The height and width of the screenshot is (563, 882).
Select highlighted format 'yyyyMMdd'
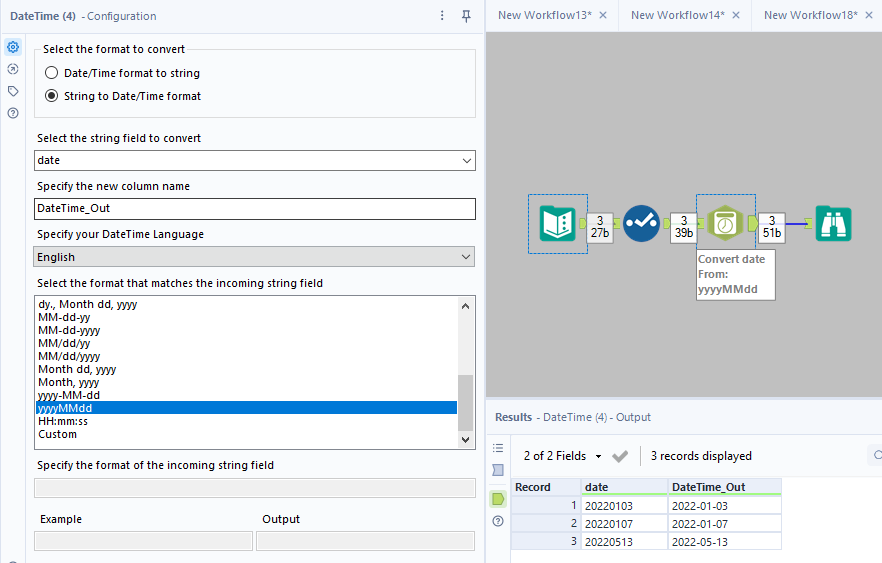pyautogui.click(x=246, y=408)
